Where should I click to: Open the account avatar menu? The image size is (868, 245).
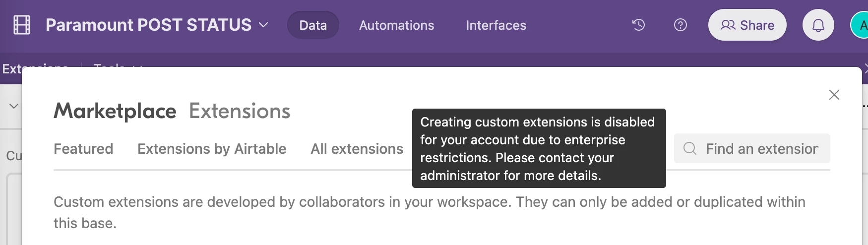[x=861, y=25]
